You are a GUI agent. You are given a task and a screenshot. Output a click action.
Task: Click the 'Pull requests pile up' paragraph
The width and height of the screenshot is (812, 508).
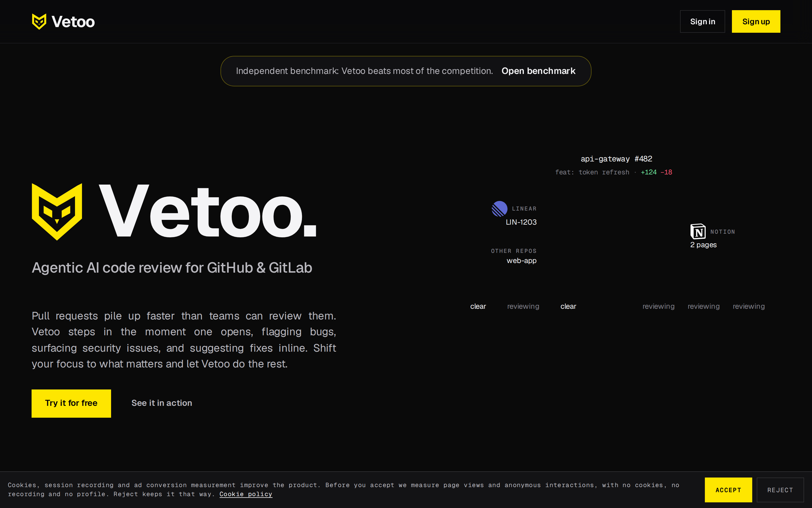(184, 340)
